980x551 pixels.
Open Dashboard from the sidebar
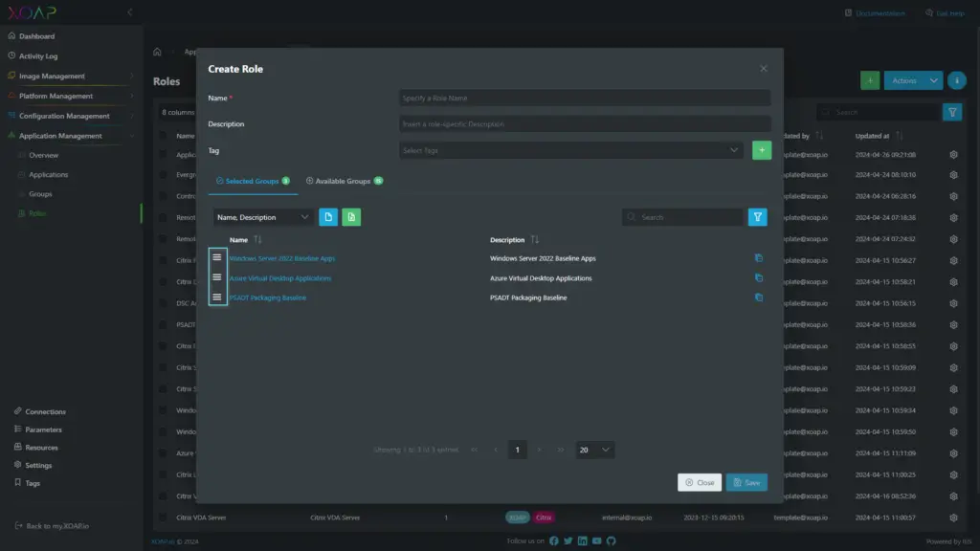point(36,36)
